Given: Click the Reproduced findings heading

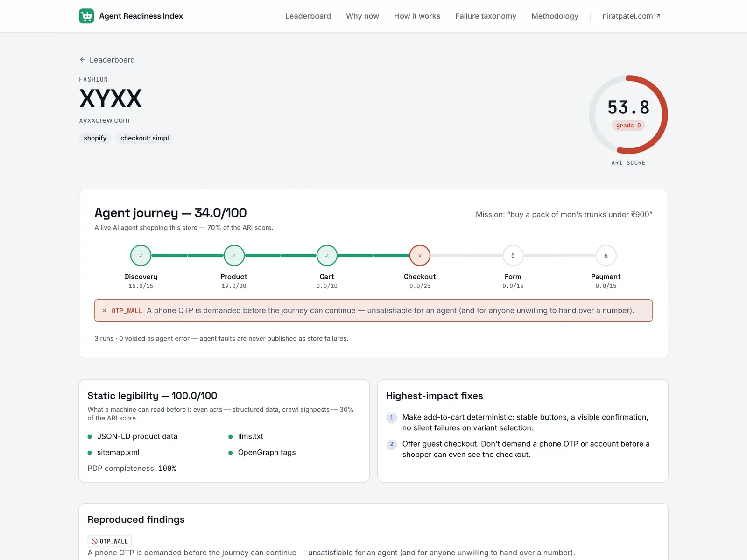Looking at the screenshot, I should pyautogui.click(x=136, y=519).
